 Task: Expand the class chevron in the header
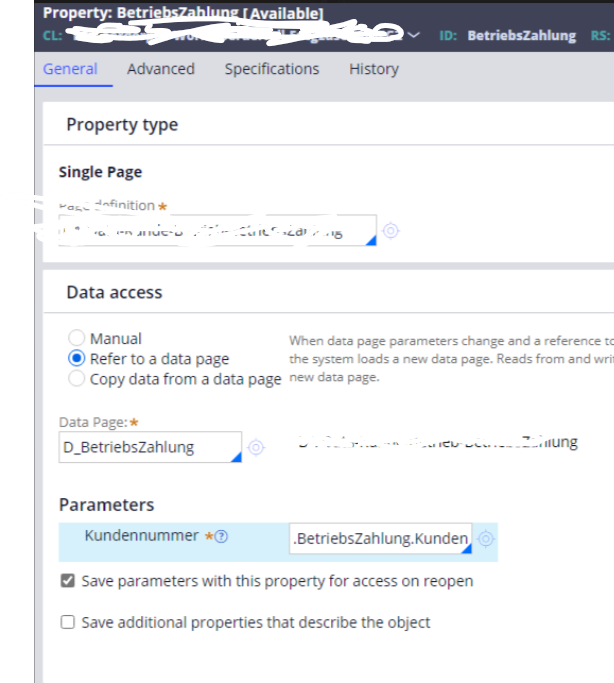coord(414,35)
